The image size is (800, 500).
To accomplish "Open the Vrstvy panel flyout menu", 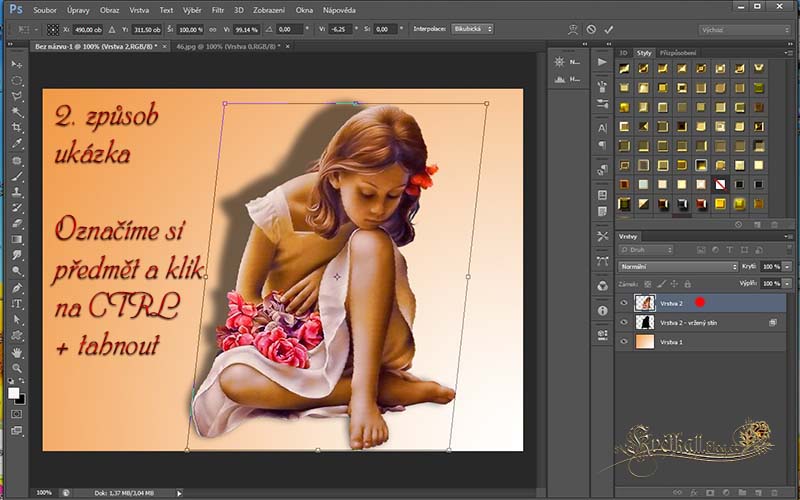I will [790, 236].
